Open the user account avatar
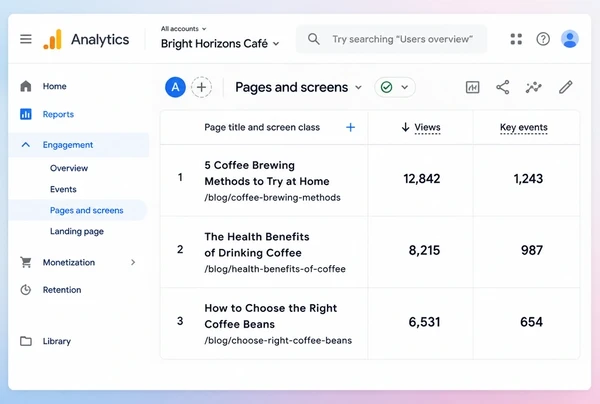This screenshot has width=600, height=404. pyautogui.click(x=569, y=39)
